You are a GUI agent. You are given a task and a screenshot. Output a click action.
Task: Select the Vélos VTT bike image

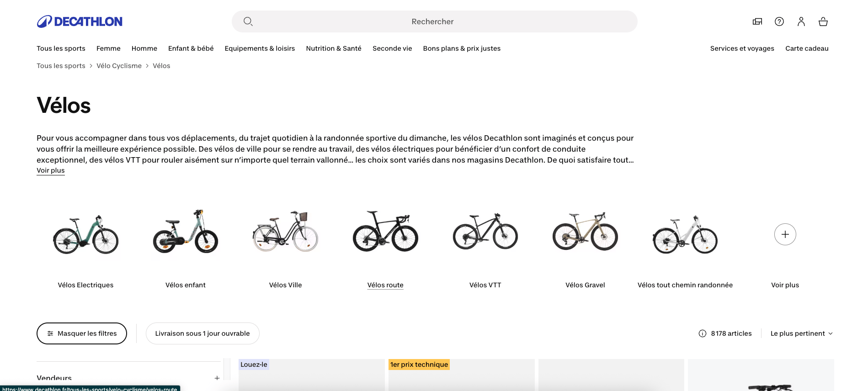pyautogui.click(x=485, y=232)
